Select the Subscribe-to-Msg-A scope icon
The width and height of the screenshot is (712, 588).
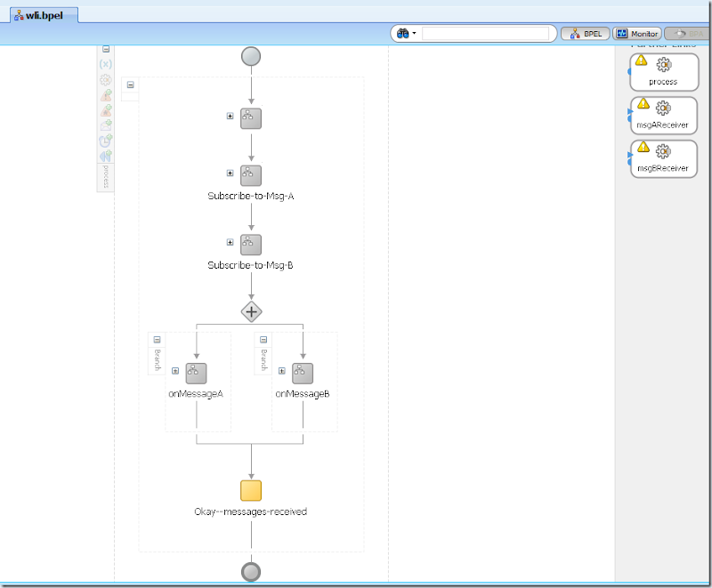coord(251,175)
